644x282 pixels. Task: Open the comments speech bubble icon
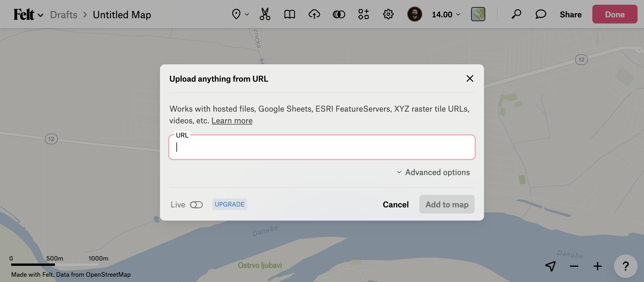[541, 14]
